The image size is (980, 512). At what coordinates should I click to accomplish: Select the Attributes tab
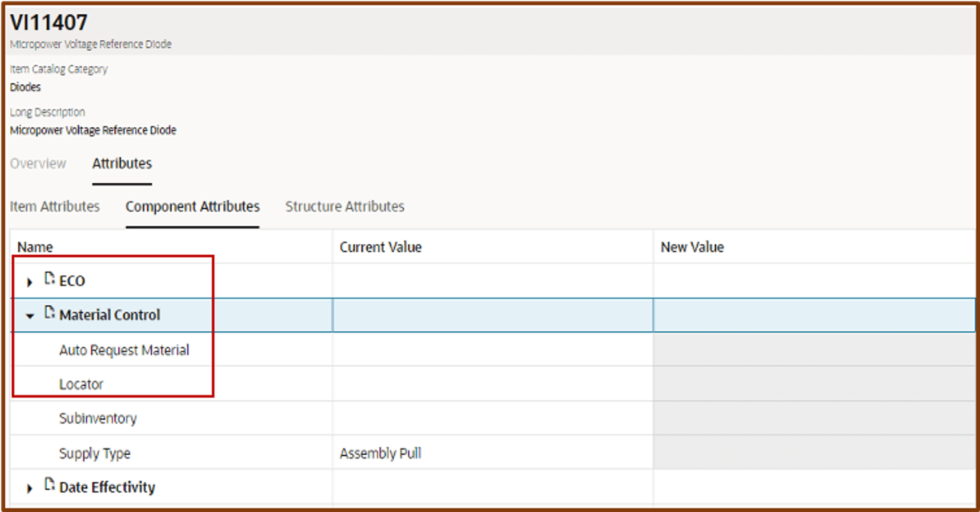point(122,164)
